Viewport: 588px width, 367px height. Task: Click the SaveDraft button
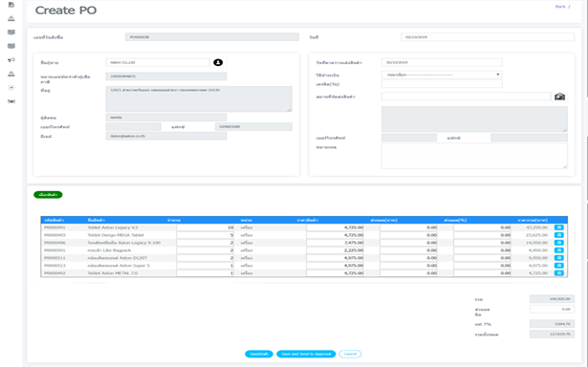259,354
